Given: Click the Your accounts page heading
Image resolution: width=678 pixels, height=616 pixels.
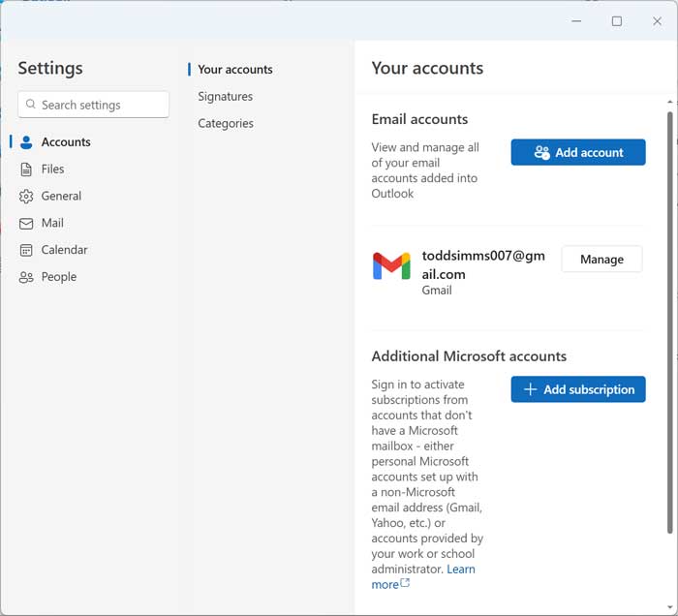Looking at the screenshot, I should point(427,69).
